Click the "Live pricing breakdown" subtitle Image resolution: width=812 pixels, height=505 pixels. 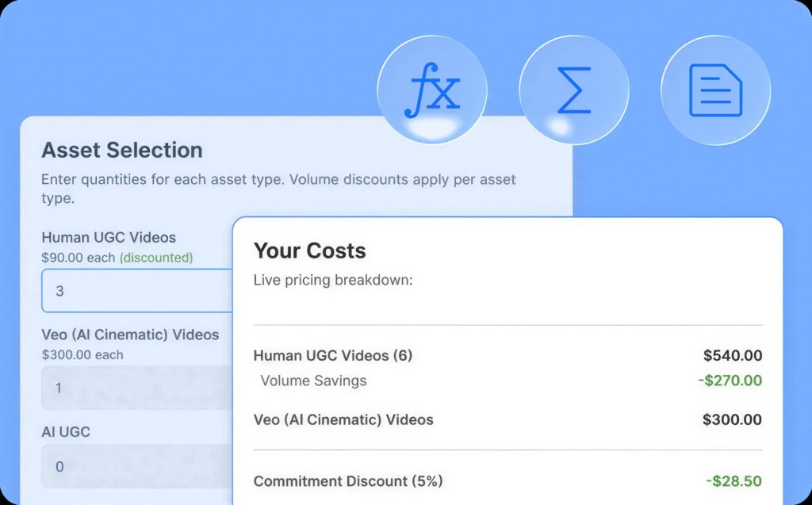tap(333, 281)
